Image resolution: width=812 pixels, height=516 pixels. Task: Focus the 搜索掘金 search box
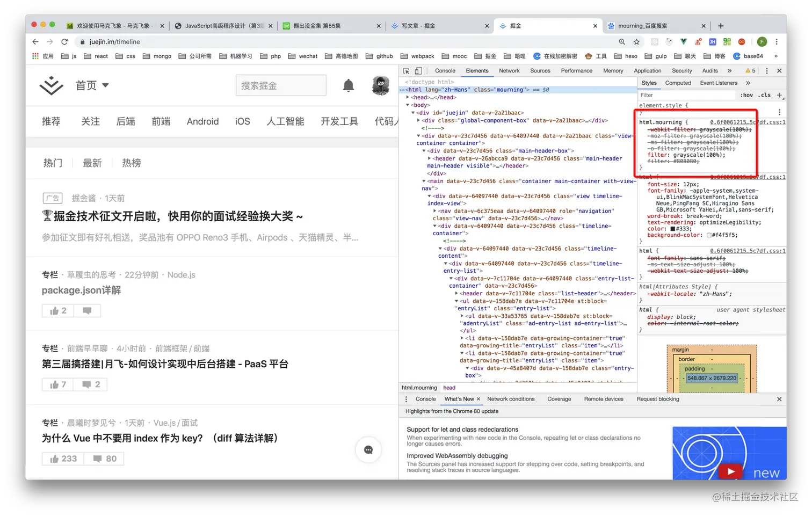point(281,85)
